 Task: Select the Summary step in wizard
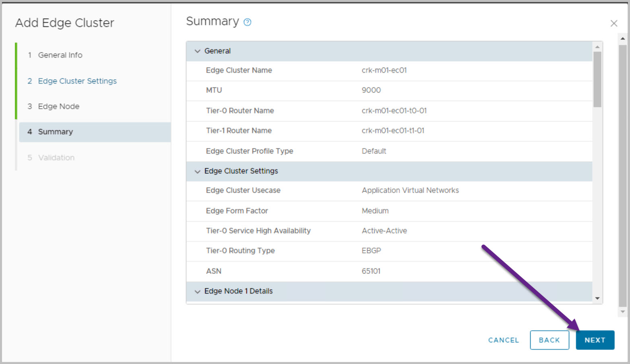(56, 132)
